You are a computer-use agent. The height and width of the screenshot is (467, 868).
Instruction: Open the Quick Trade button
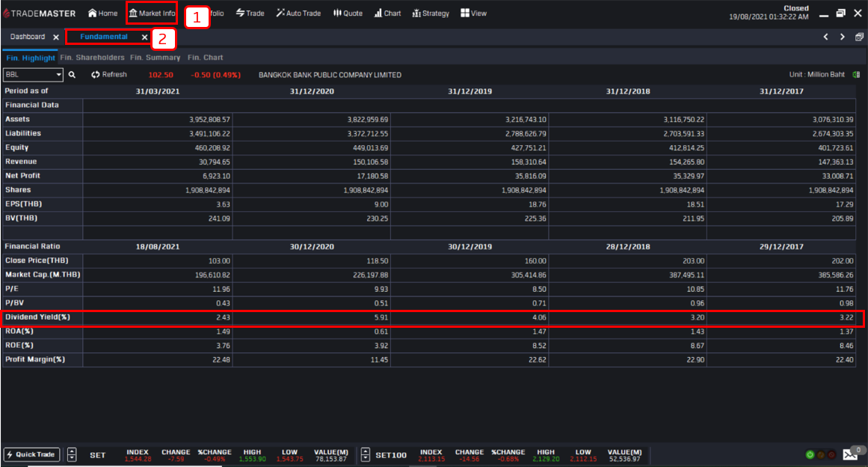(x=31, y=455)
